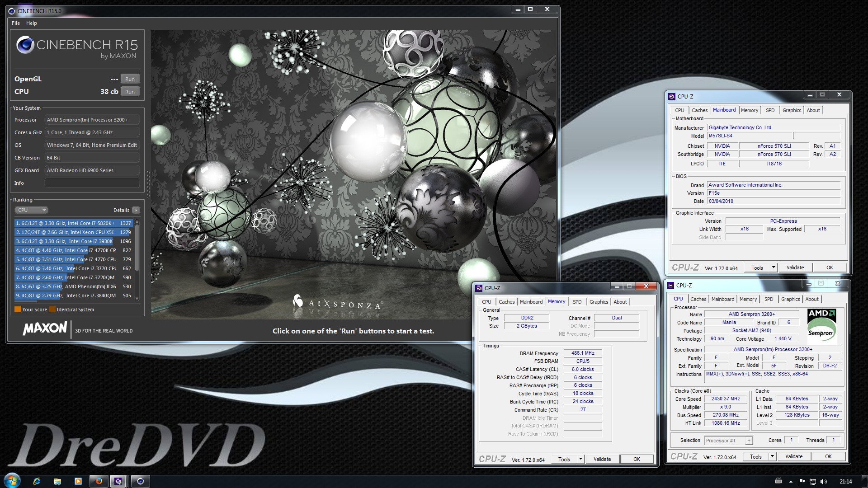Open About tab in CPU-Z Mainboard window
The height and width of the screenshot is (488, 868).
pyautogui.click(x=813, y=110)
